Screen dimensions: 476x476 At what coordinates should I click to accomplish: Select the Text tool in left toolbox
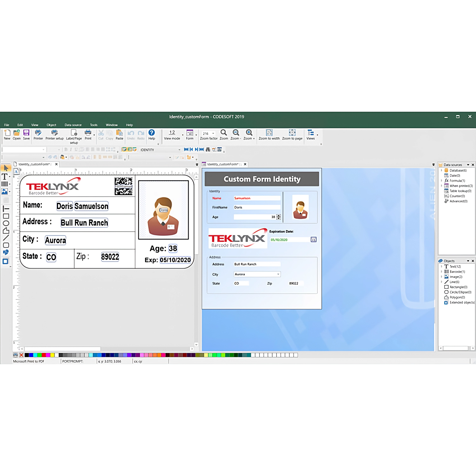coord(5,176)
